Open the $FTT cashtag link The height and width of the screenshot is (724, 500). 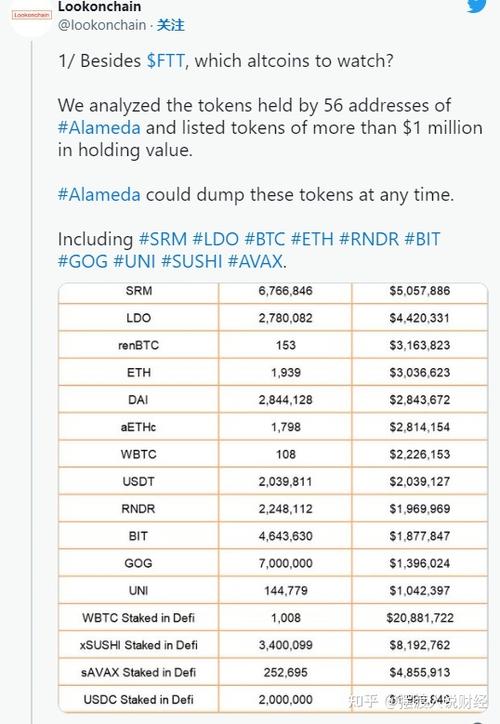coord(166,60)
